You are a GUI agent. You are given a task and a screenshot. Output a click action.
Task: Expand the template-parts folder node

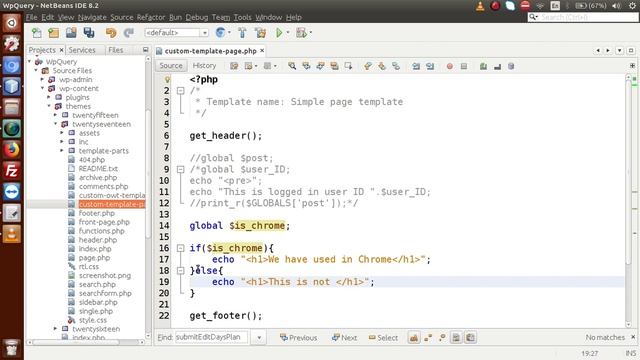point(62,151)
